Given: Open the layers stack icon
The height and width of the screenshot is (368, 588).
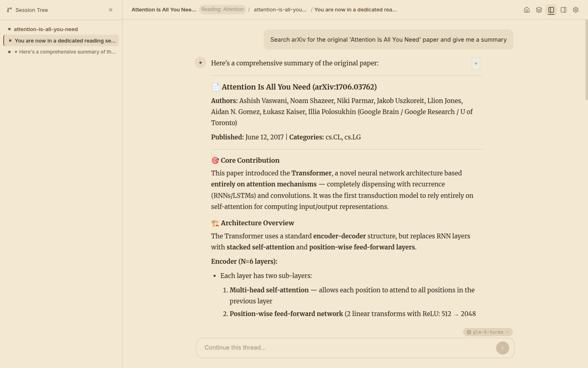Looking at the screenshot, I should 539,10.
